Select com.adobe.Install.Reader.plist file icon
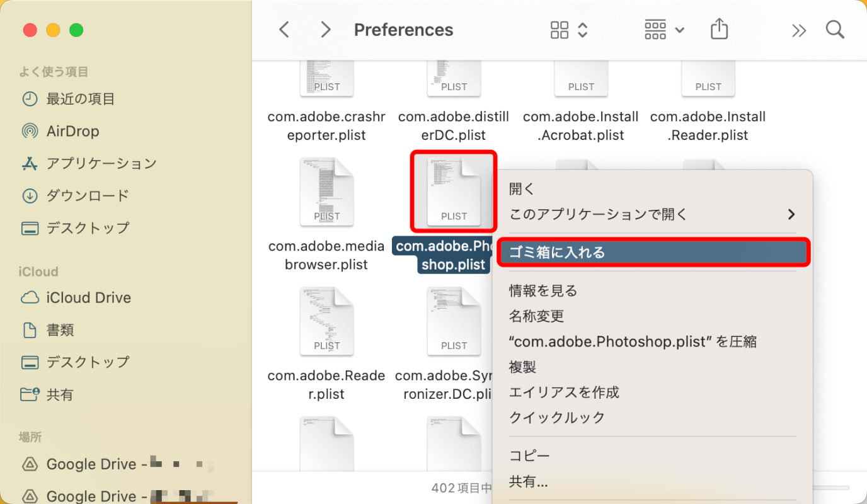Screen dimensions: 867x504 click(708, 78)
